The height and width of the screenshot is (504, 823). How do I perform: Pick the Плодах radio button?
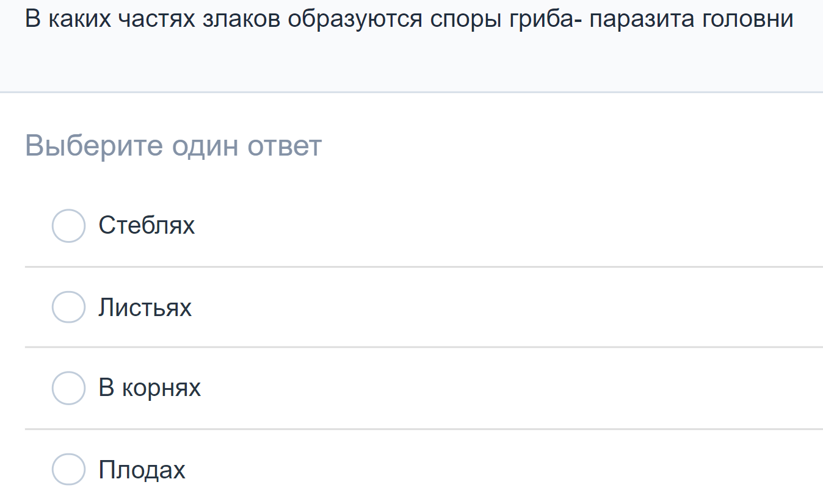tap(68, 469)
